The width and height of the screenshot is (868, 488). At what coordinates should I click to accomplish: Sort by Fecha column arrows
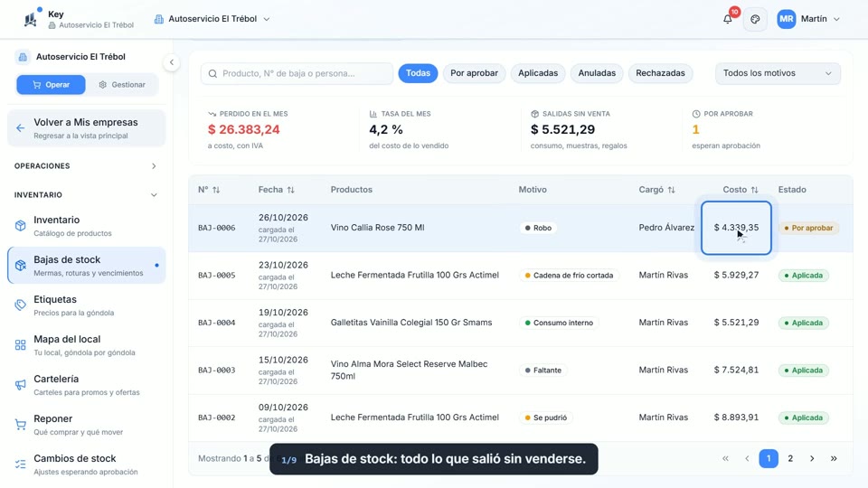290,190
